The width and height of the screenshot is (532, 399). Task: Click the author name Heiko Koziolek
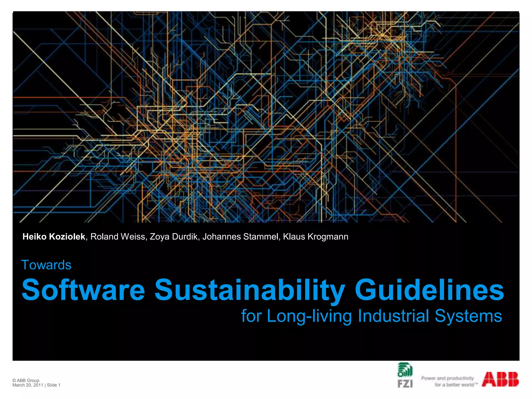(x=54, y=237)
